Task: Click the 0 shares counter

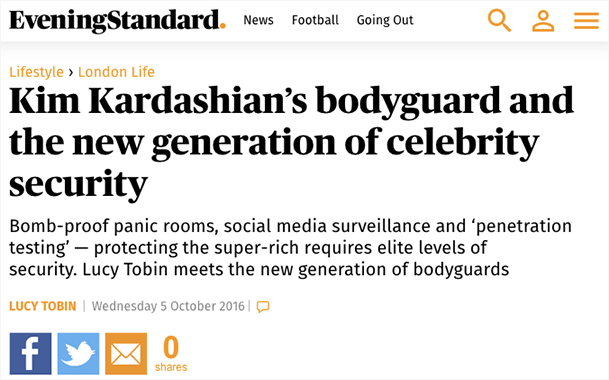Action: pyautogui.click(x=171, y=354)
